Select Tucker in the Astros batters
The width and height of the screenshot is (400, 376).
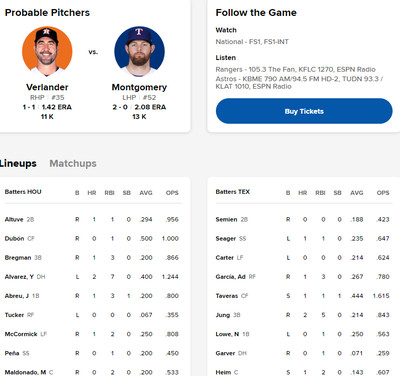(14, 315)
